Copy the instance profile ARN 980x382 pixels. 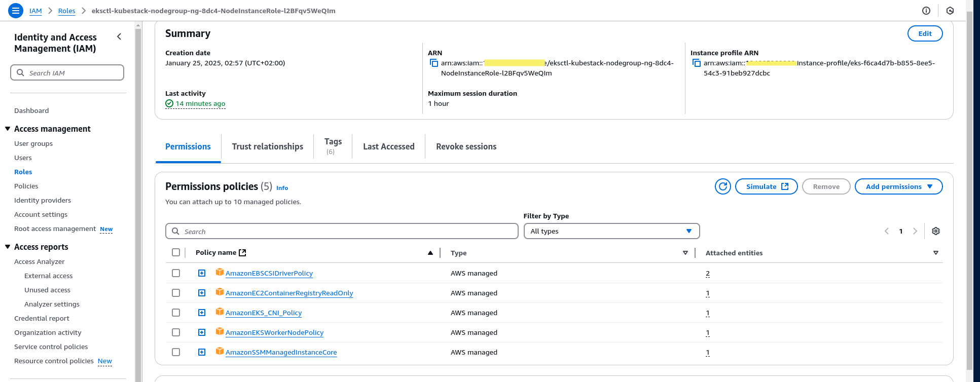[x=697, y=63]
